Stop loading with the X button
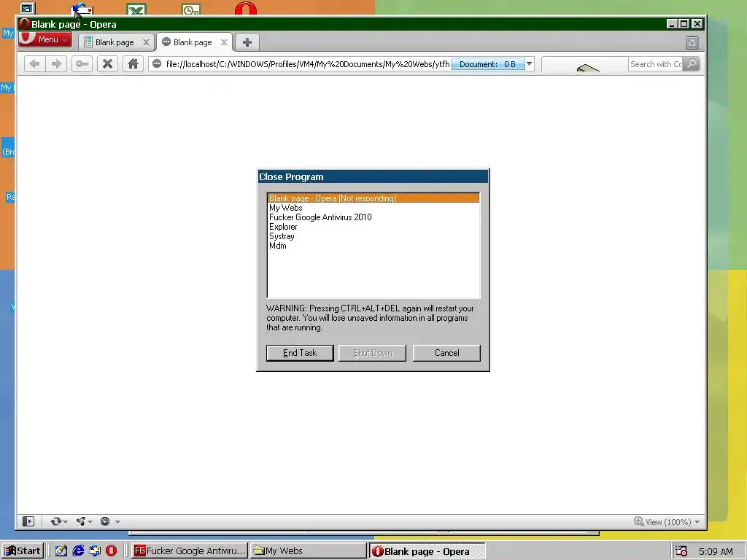 [x=108, y=64]
